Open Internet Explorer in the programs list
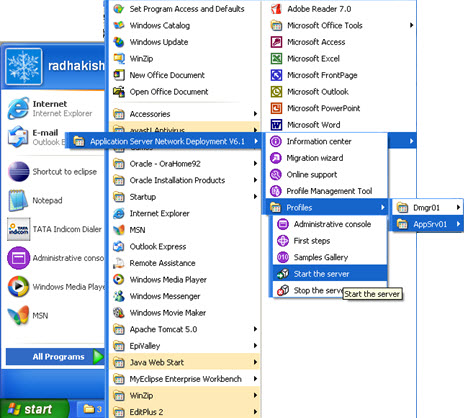The image size is (464, 418). [185, 213]
